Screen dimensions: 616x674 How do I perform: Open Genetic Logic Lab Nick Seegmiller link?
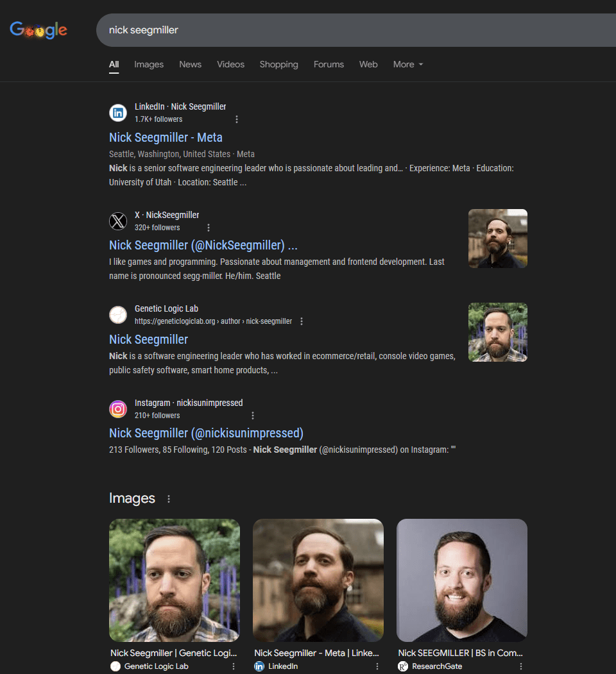tap(148, 340)
